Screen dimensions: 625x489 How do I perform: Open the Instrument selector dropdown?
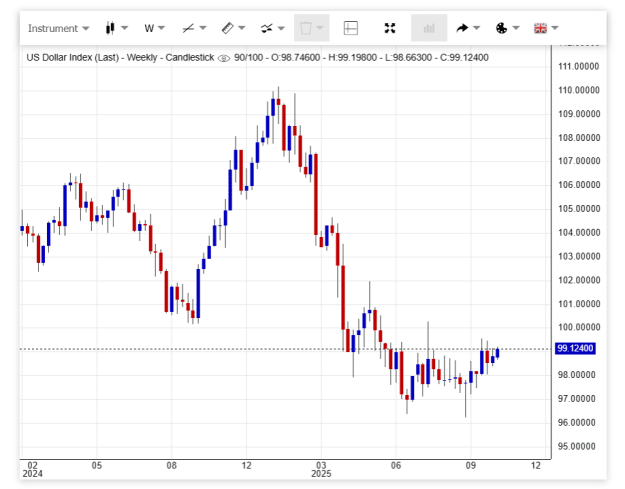[x=58, y=28]
